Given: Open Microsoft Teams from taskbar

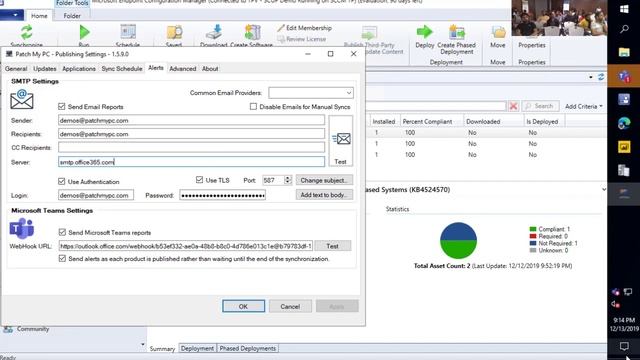Looking at the screenshot, I should [x=624, y=76].
